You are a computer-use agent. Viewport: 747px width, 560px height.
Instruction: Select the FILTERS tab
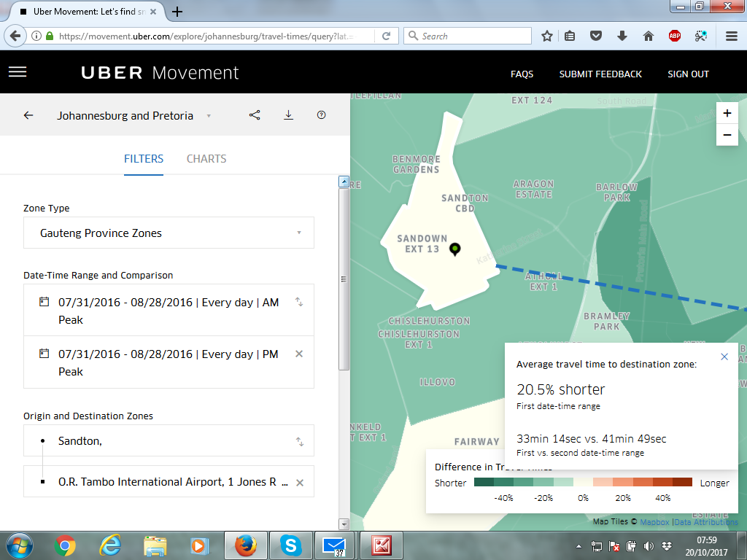click(144, 159)
